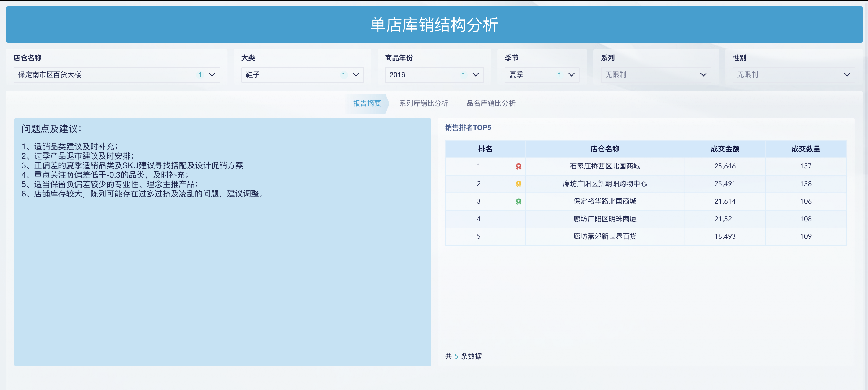868x390 pixels.
Task: Click the red medal icon beside rank 1
Action: [518, 166]
